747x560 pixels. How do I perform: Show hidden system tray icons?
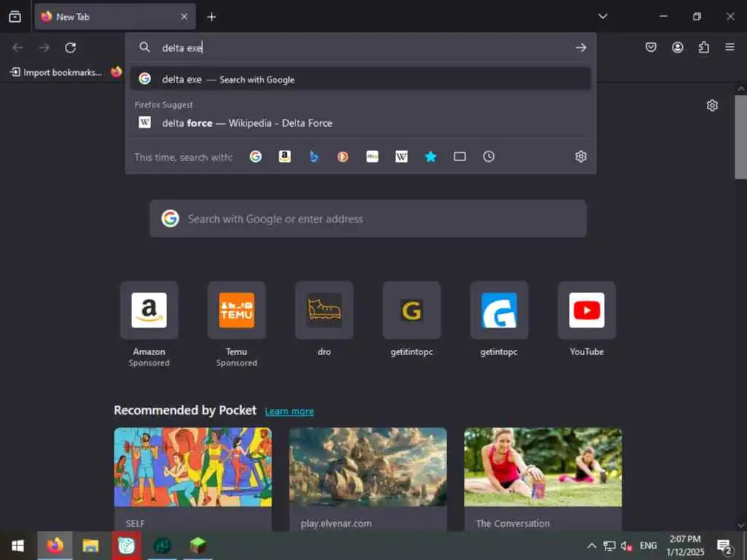click(591, 545)
